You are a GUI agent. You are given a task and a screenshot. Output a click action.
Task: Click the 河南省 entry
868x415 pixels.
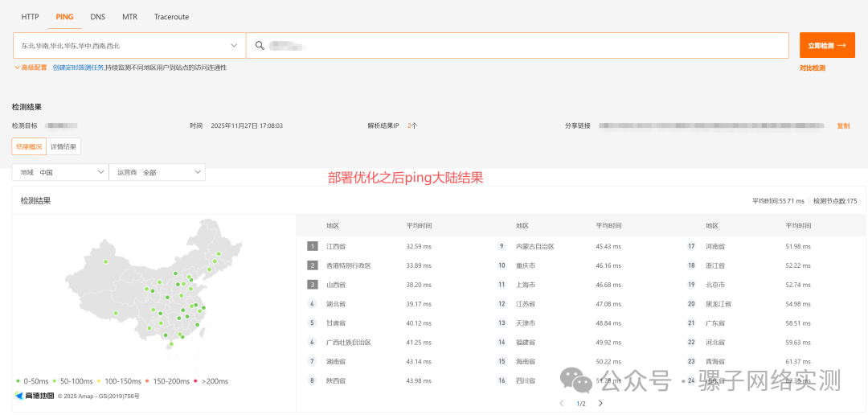[715, 246]
